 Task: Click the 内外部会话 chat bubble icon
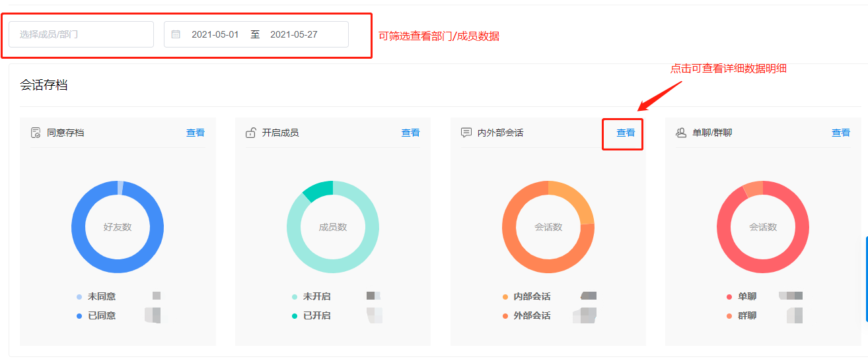pyautogui.click(x=466, y=133)
